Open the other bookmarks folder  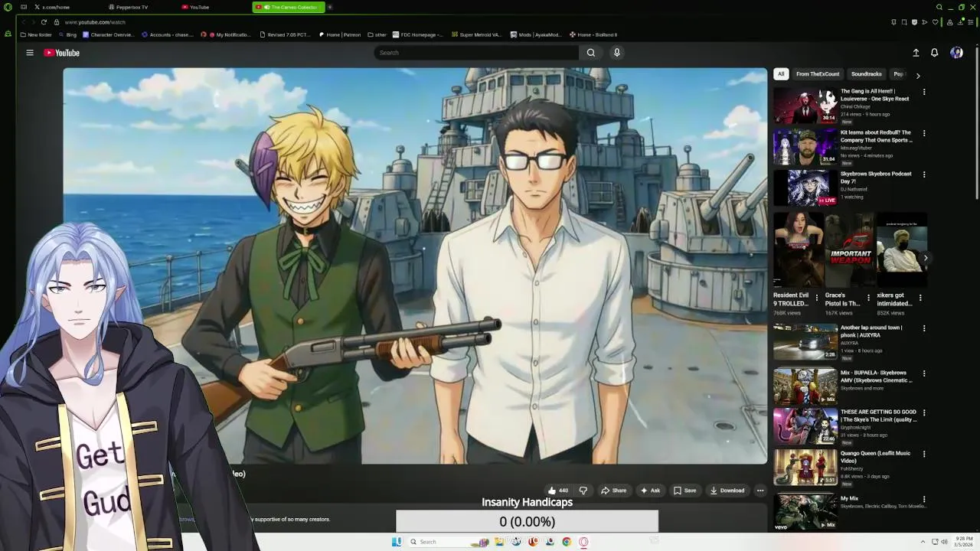pyautogui.click(x=377, y=34)
